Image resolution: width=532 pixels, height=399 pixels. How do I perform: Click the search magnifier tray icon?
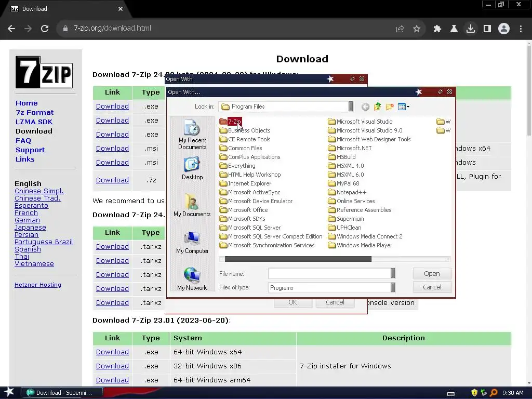[x=494, y=393]
